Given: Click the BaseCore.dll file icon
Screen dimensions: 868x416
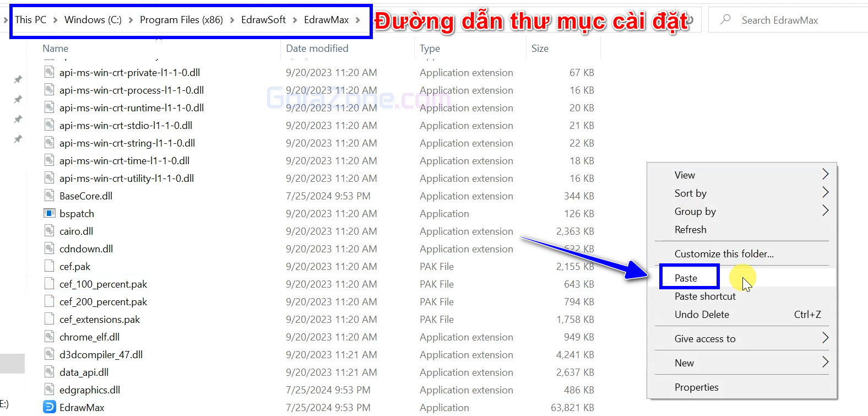Looking at the screenshot, I should click(x=50, y=196).
